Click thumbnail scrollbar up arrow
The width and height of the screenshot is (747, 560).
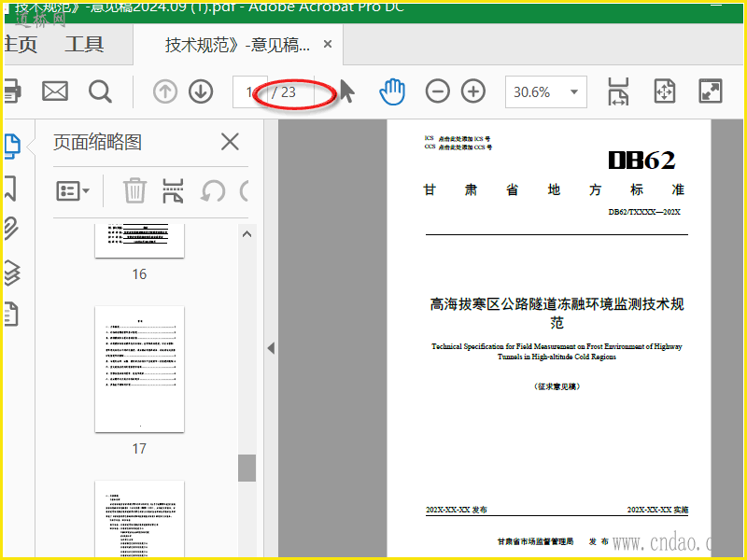coord(247,234)
